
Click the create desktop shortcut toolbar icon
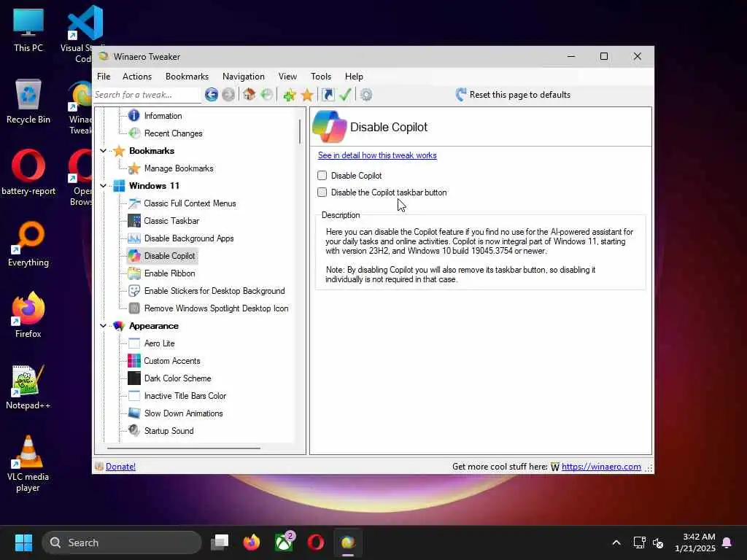tap(328, 95)
